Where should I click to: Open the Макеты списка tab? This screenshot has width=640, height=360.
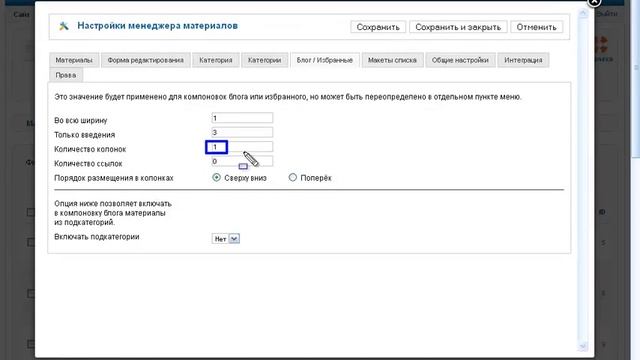[392, 60]
